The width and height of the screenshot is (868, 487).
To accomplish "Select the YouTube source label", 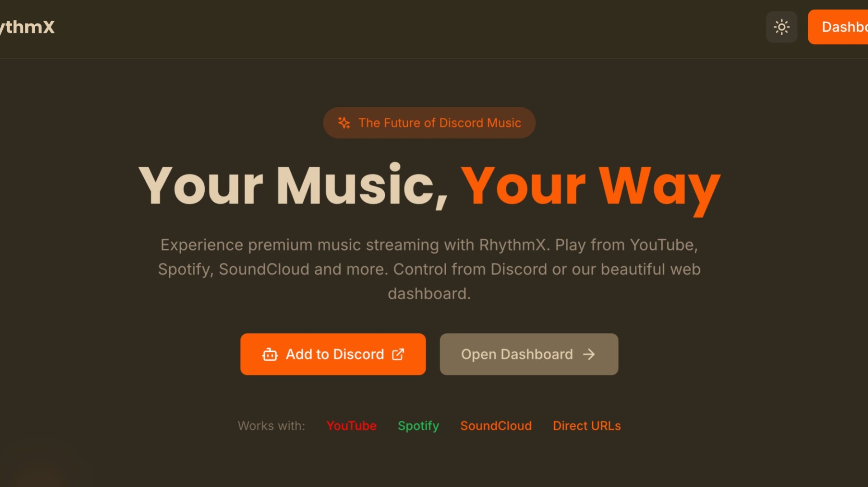I will pos(351,426).
